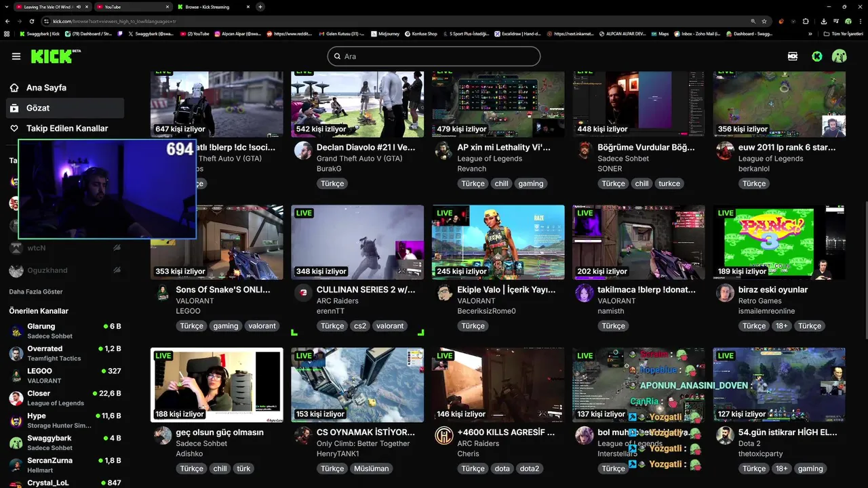The width and height of the screenshot is (868, 488).
Task: Go back with the browser back arrow
Action: click(x=7, y=21)
